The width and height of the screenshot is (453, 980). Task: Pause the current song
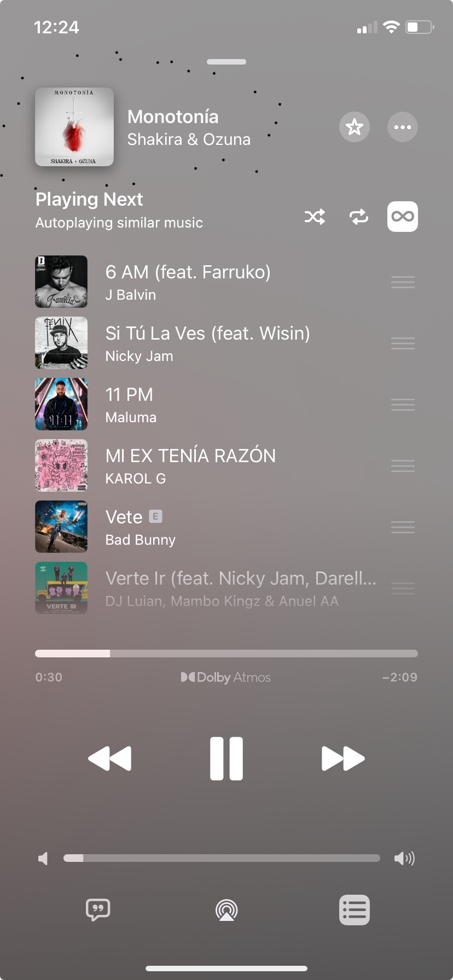pyautogui.click(x=226, y=759)
